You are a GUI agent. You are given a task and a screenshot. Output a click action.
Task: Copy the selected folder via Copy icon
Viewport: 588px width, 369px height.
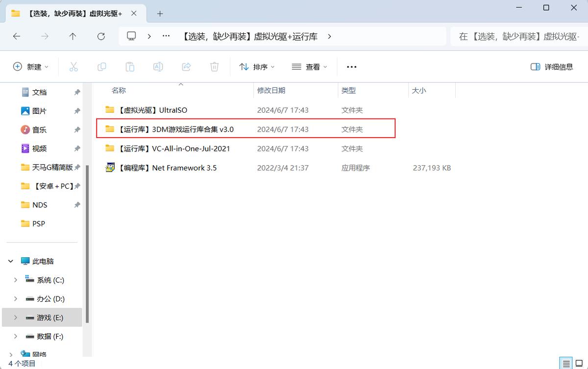(x=102, y=67)
